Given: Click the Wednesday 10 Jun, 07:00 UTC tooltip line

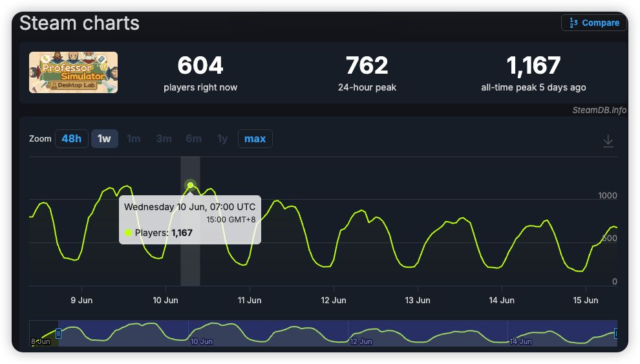Looking at the screenshot, I should [190, 207].
